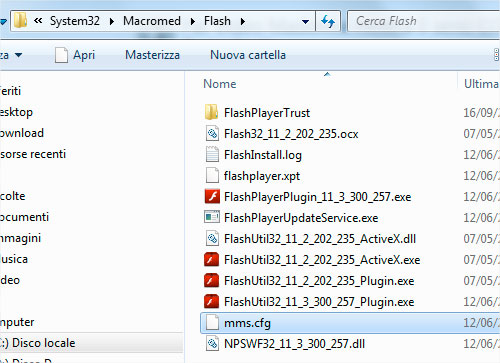The image size is (500, 363).
Task: Click the more options icon at toolbar edge
Action: pos(496,55)
